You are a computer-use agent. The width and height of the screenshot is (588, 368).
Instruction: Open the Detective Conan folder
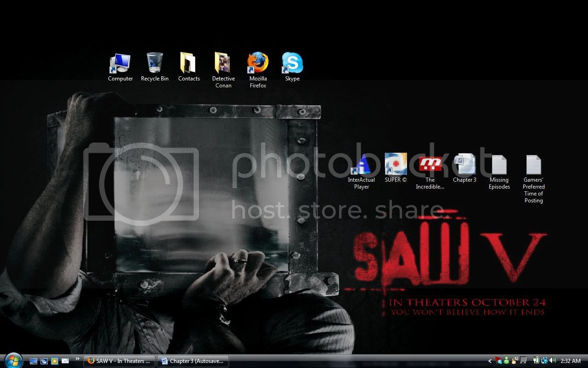(223, 63)
